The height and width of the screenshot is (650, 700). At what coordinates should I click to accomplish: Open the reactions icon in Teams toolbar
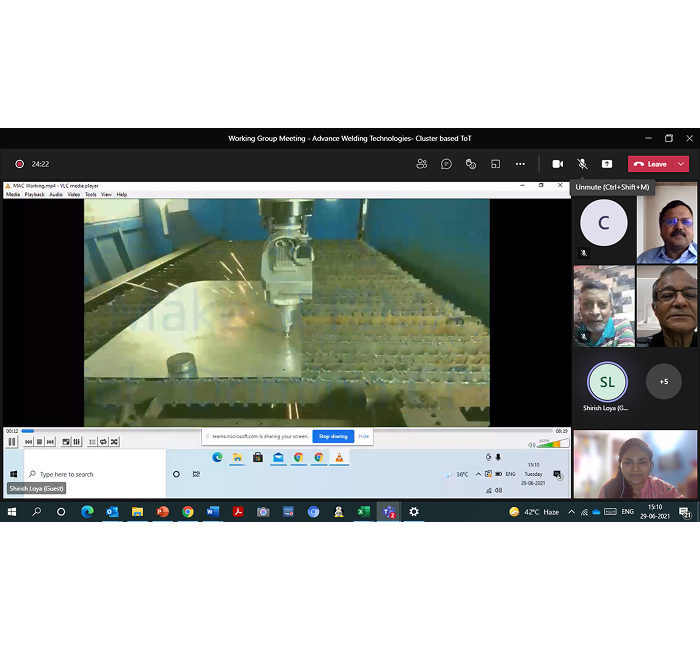(471, 164)
